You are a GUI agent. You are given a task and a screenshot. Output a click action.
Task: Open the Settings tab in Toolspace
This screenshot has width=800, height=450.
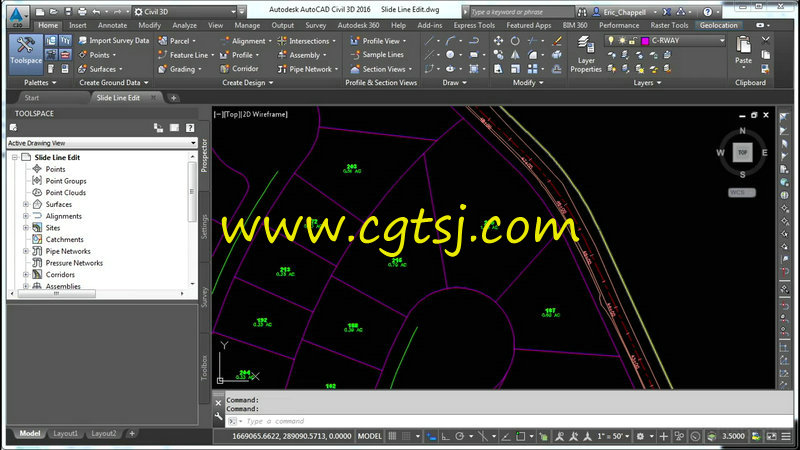204,227
